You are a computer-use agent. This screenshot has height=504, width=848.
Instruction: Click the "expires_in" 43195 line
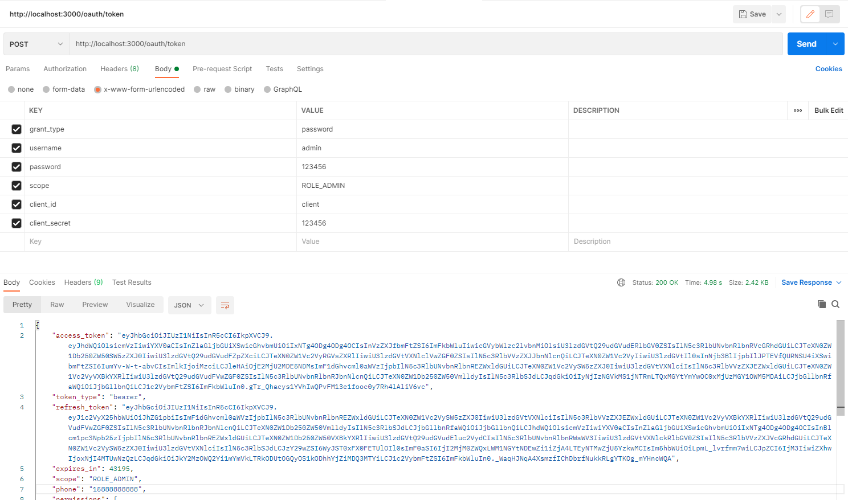pyautogui.click(x=93, y=469)
